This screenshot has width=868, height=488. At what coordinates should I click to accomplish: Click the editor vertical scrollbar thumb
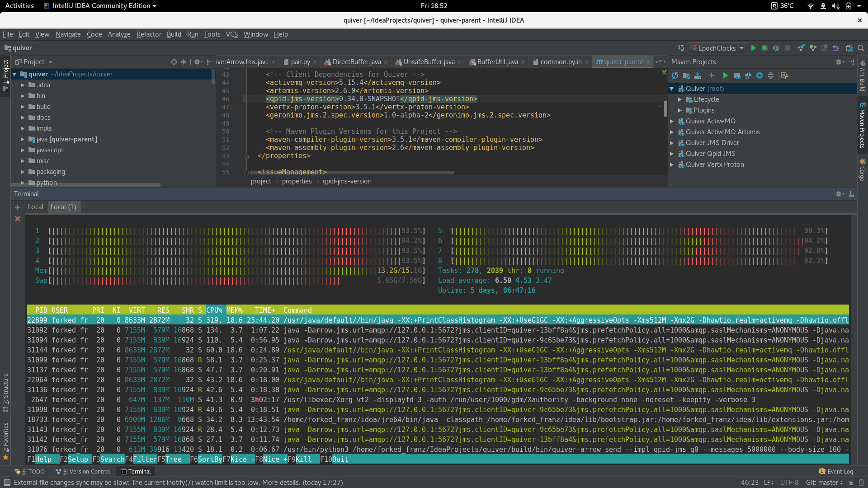click(x=665, y=109)
